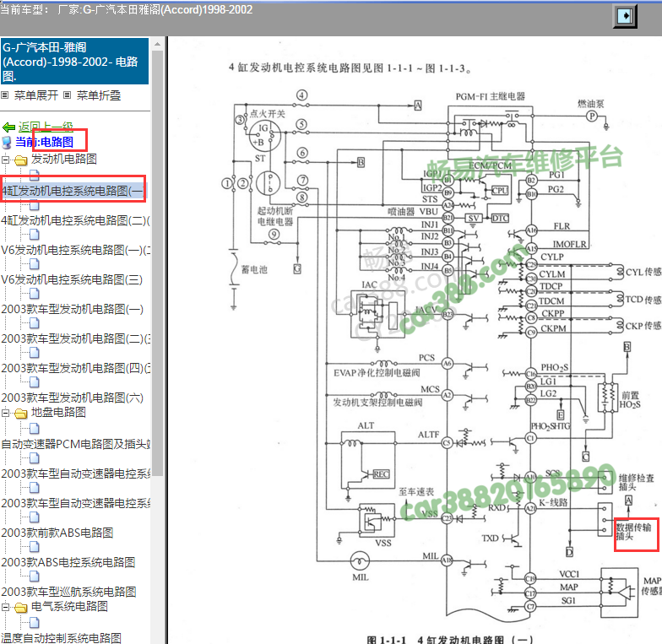Open 2003款ABS电控系统电路图
The image size is (662, 644).
(68, 562)
